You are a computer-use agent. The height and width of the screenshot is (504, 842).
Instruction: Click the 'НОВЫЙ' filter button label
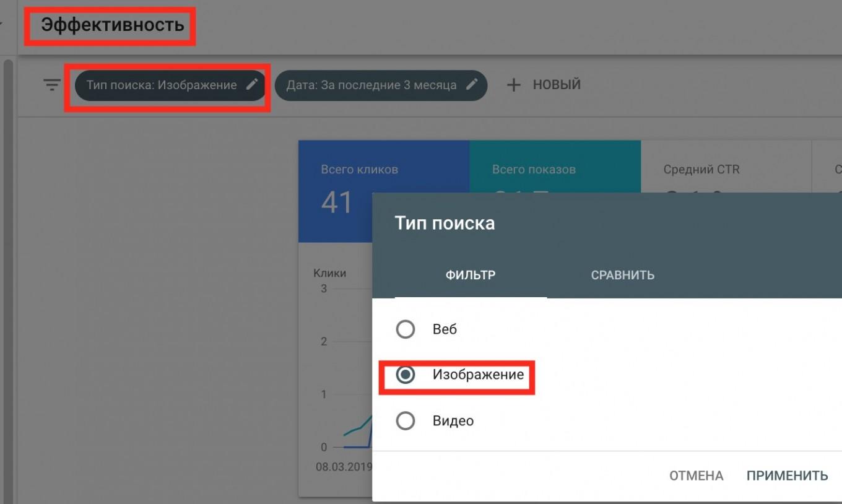coord(557,85)
